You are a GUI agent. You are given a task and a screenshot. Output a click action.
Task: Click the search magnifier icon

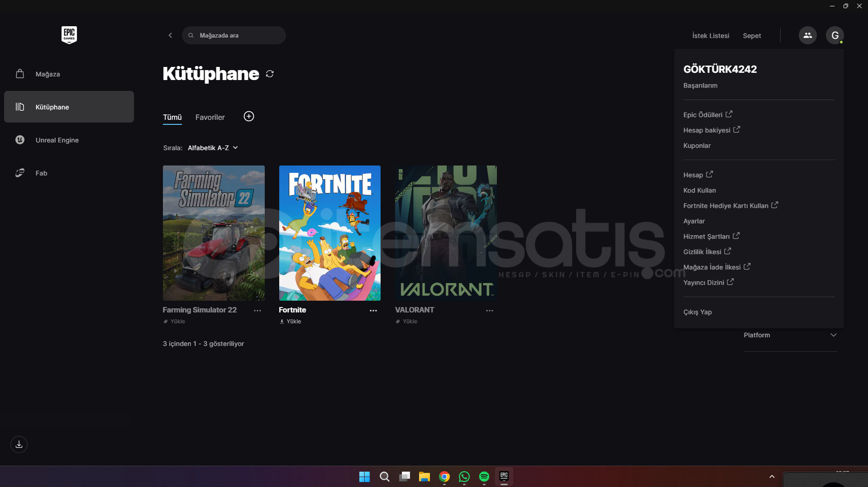click(191, 35)
